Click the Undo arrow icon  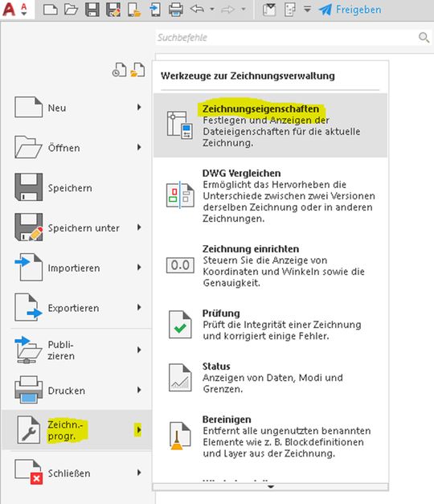[197, 9]
